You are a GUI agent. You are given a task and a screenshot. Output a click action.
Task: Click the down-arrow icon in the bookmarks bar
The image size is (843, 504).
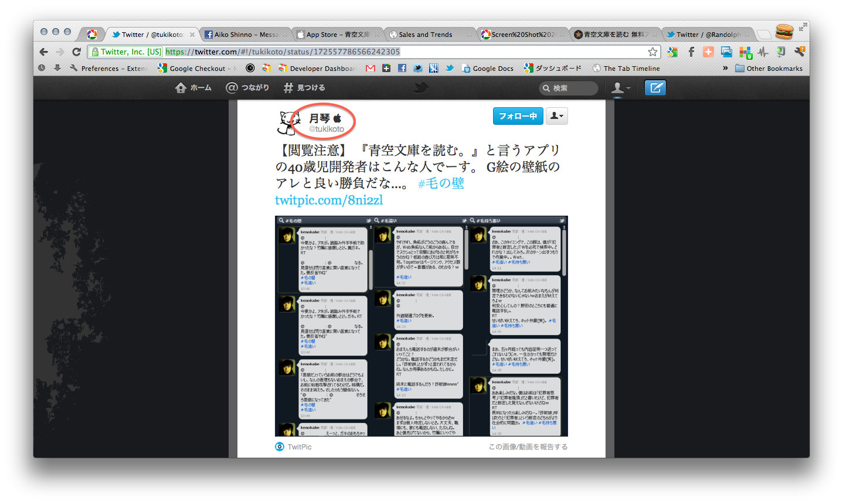(x=57, y=68)
